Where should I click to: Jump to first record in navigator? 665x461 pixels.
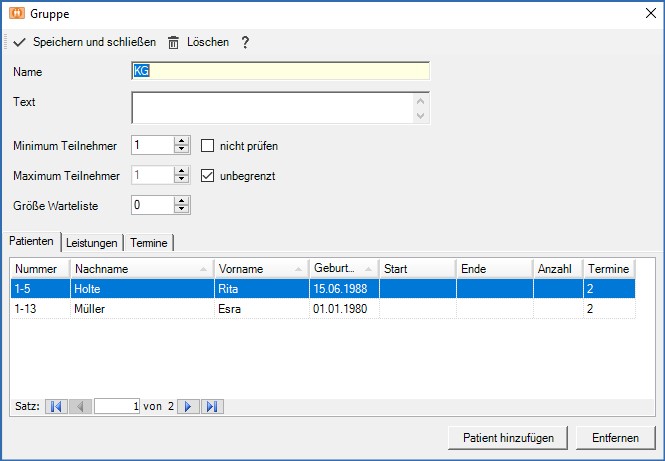[x=56, y=406]
